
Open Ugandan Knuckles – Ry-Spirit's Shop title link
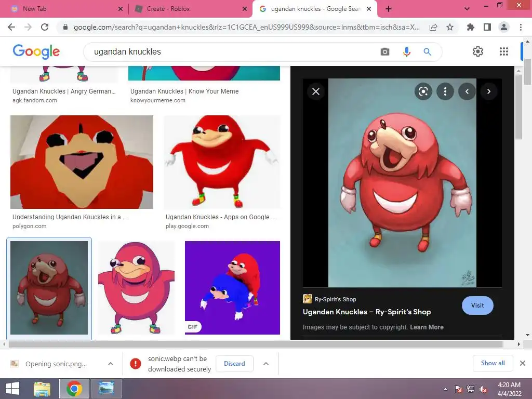click(x=367, y=312)
